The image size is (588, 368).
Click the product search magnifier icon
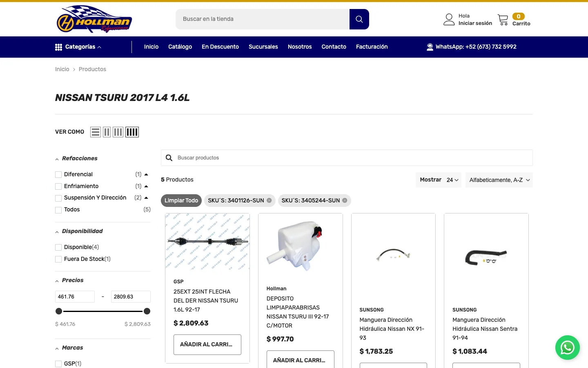coord(169,158)
